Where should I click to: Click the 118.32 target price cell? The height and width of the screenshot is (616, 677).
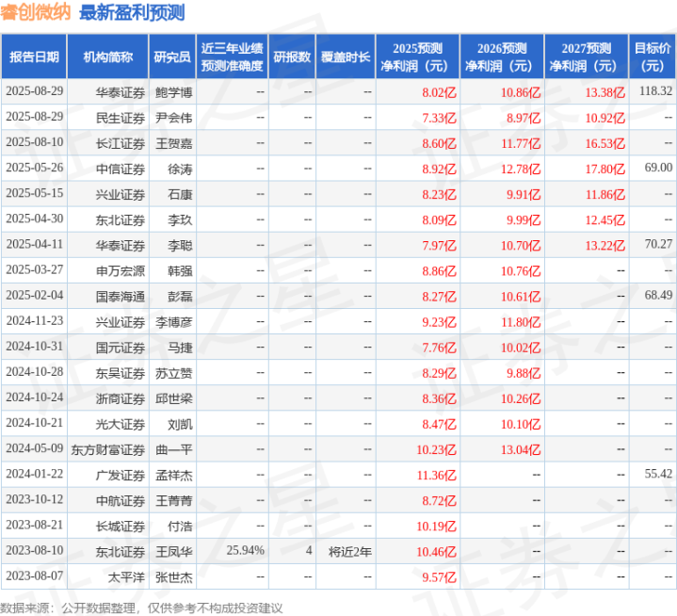[654, 92]
